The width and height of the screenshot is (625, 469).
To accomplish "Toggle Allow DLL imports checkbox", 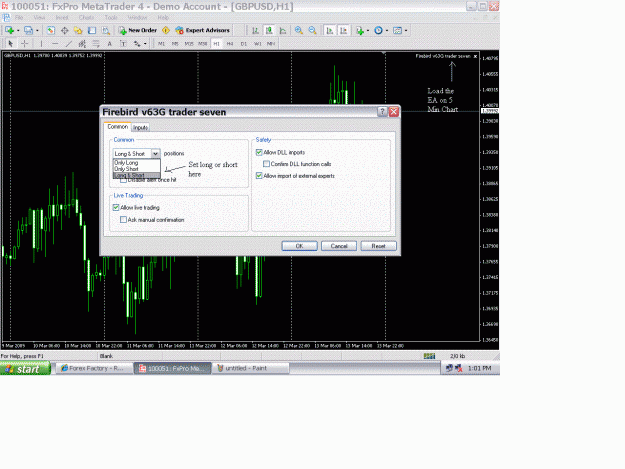I will (x=259, y=152).
